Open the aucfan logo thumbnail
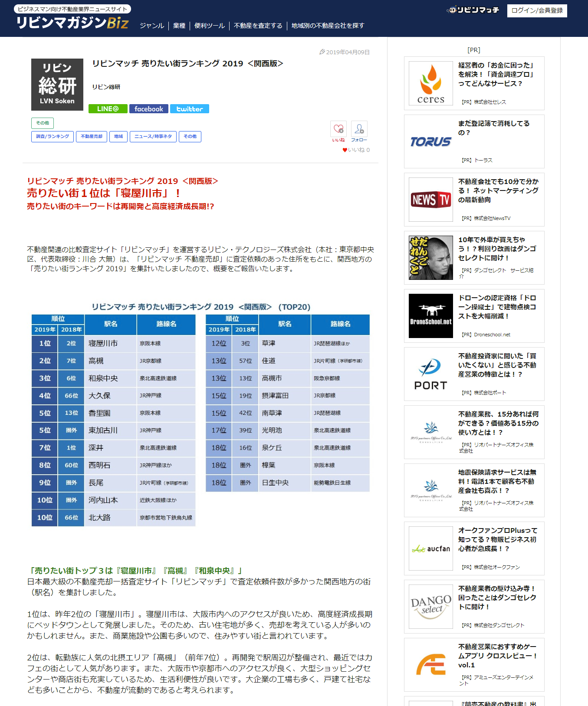The image size is (588, 706). [x=431, y=548]
